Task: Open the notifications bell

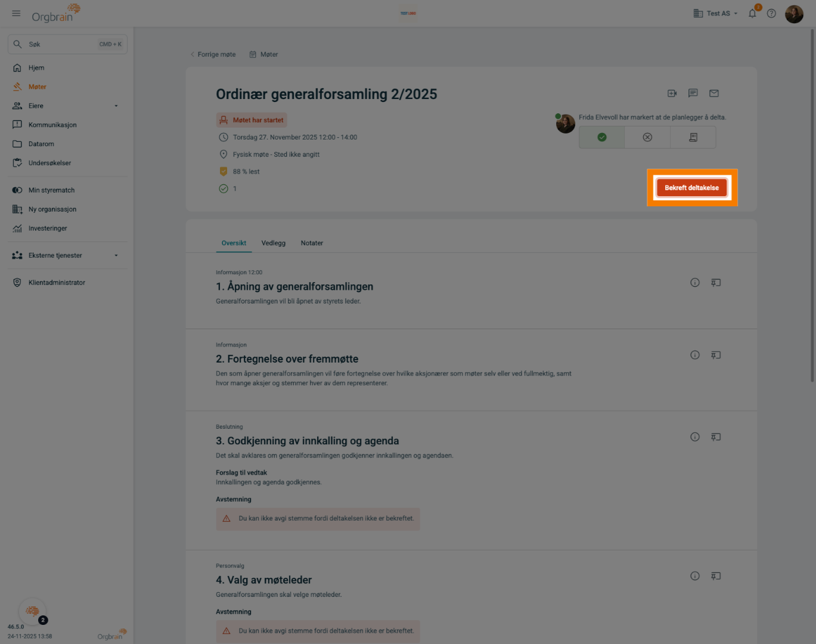Action: pos(752,14)
